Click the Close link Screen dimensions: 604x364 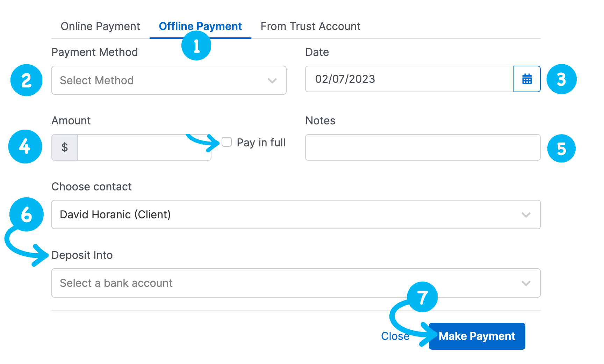tap(395, 336)
